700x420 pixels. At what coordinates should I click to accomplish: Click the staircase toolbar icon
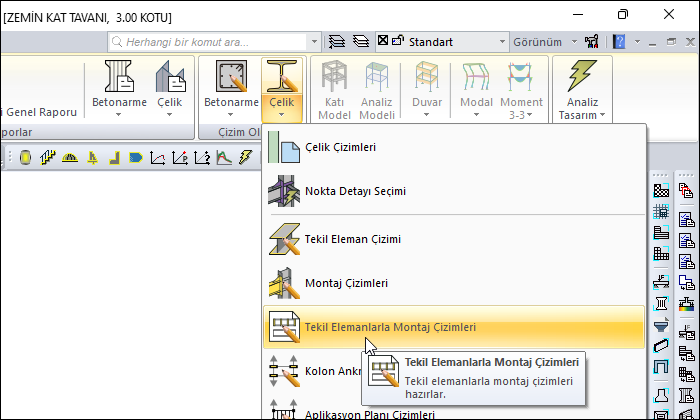click(x=47, y=158)
